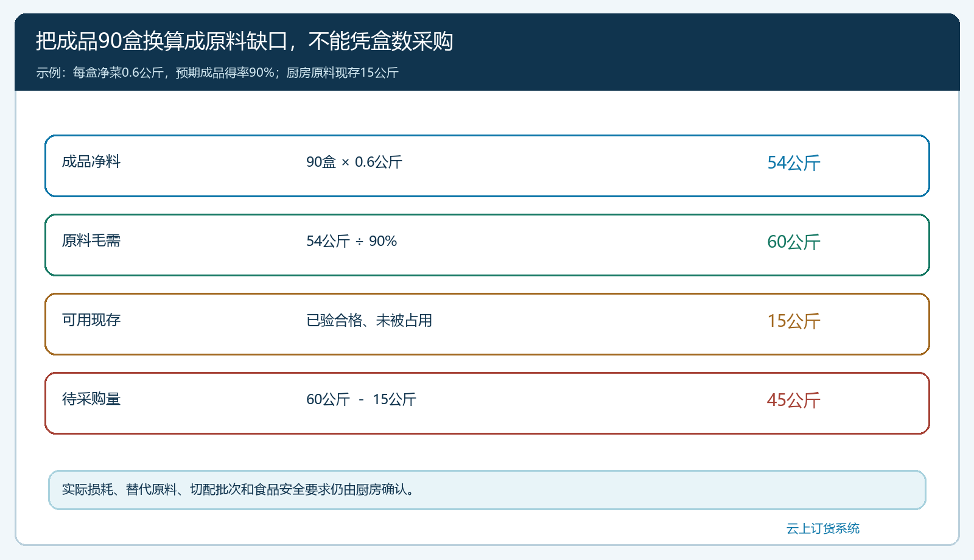The height and width of the screenshot is (560, 974).
Task: Select the formula 90盒 × 0.6公斤
Action: 354,162
